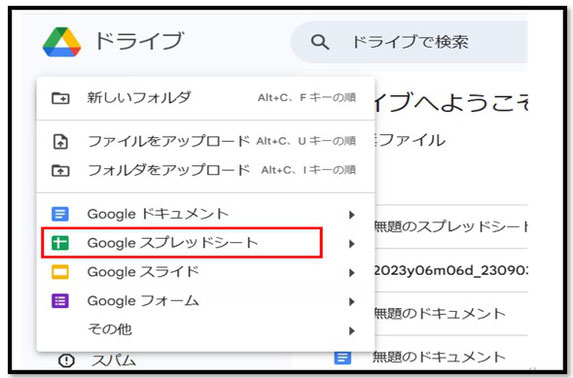Click the Google Drive logo icon
Viewport: 573px width, 378px height.
point(62,42)
